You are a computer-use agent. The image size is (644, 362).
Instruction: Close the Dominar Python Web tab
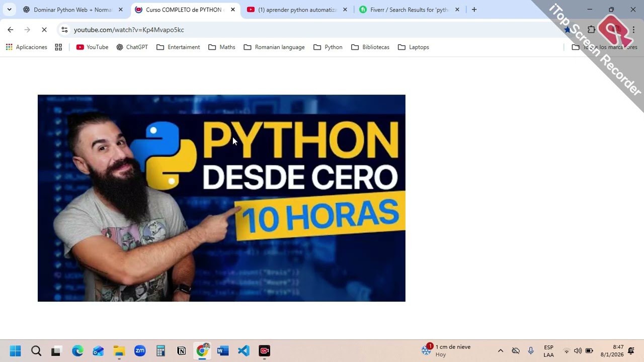pyautogui.click(x=120, y=10)
